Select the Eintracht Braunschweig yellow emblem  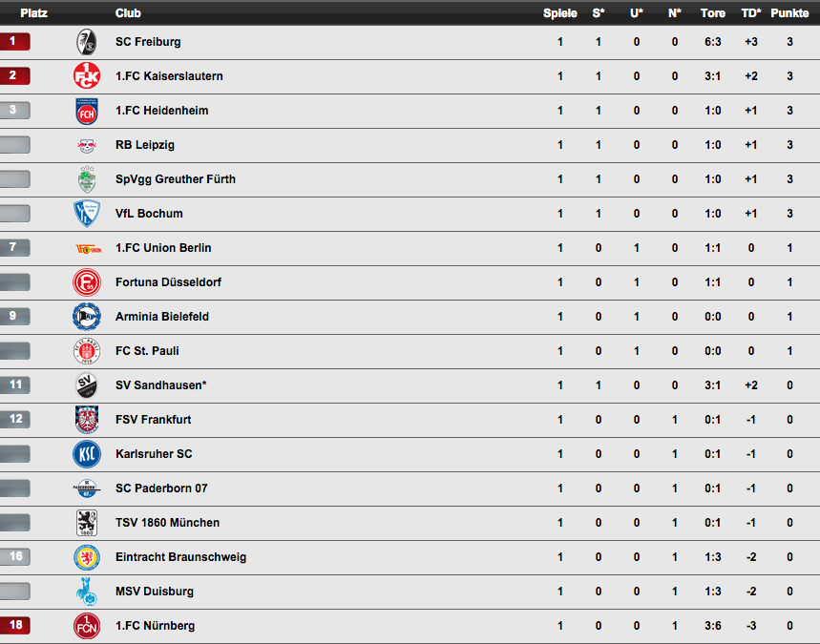tap(87, 557)
